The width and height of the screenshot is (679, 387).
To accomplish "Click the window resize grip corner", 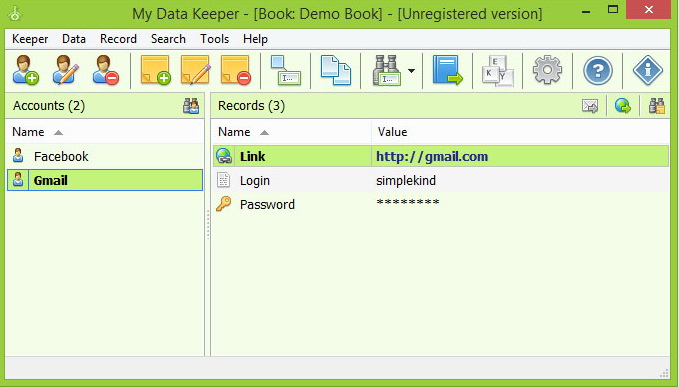I will pyautogui.click(x=664, y=373).
